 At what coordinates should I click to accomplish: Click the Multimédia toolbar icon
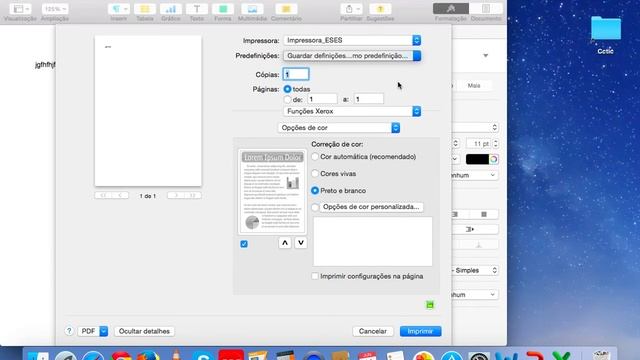252,9
